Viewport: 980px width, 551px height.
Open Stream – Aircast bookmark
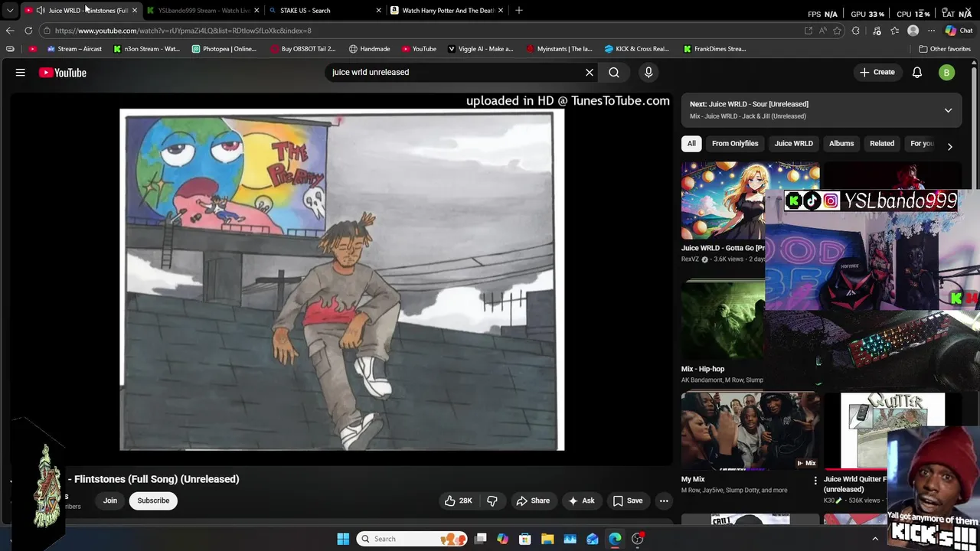click(x=74, y=49)
